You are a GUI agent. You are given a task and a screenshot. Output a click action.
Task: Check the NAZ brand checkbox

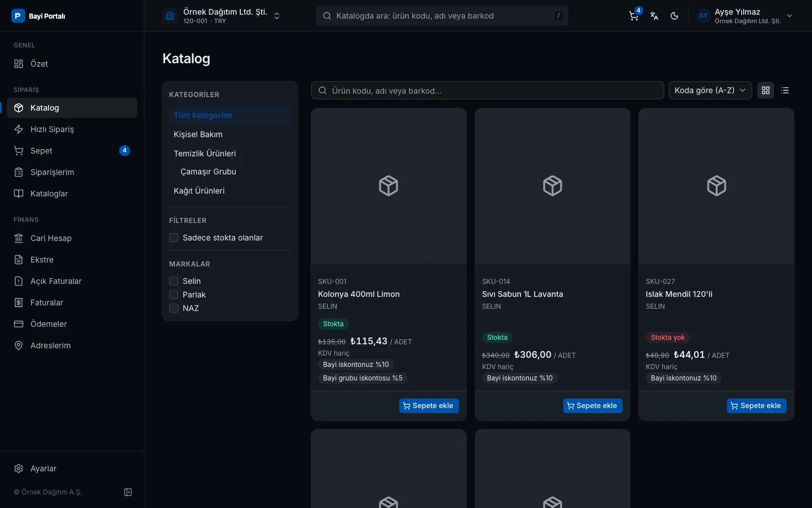[x=174, y=308]
